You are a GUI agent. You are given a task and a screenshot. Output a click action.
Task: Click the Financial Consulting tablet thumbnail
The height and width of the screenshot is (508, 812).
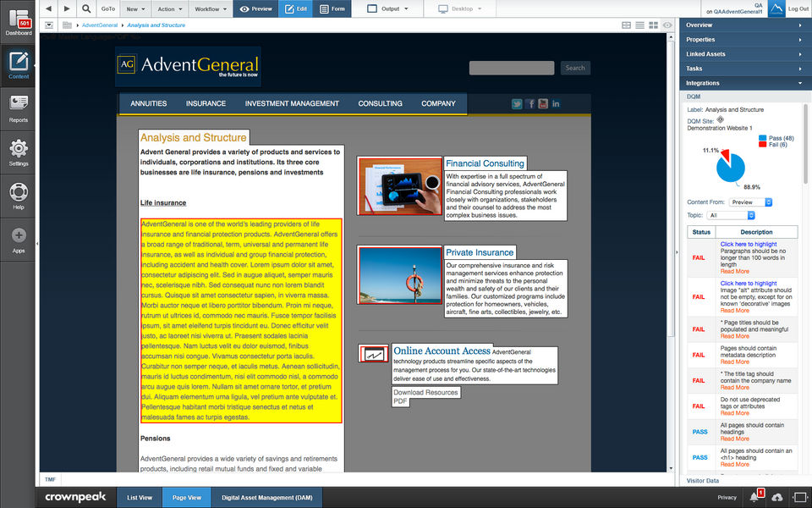[400, 186]
